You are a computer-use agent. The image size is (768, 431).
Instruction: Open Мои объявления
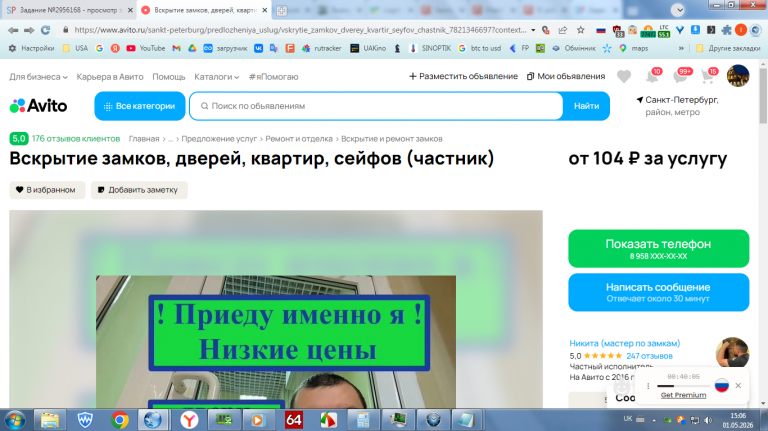tap(566, 76)
